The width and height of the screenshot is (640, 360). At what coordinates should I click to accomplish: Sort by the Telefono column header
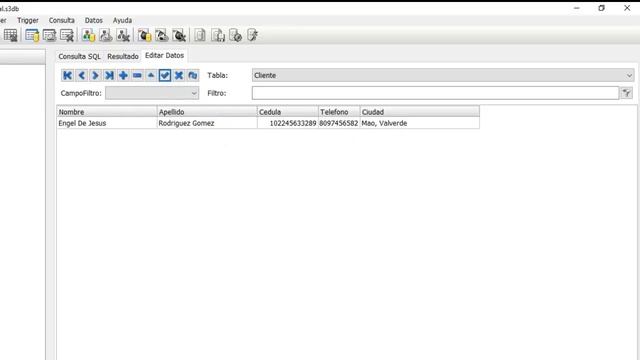click(x=339, y=111)
